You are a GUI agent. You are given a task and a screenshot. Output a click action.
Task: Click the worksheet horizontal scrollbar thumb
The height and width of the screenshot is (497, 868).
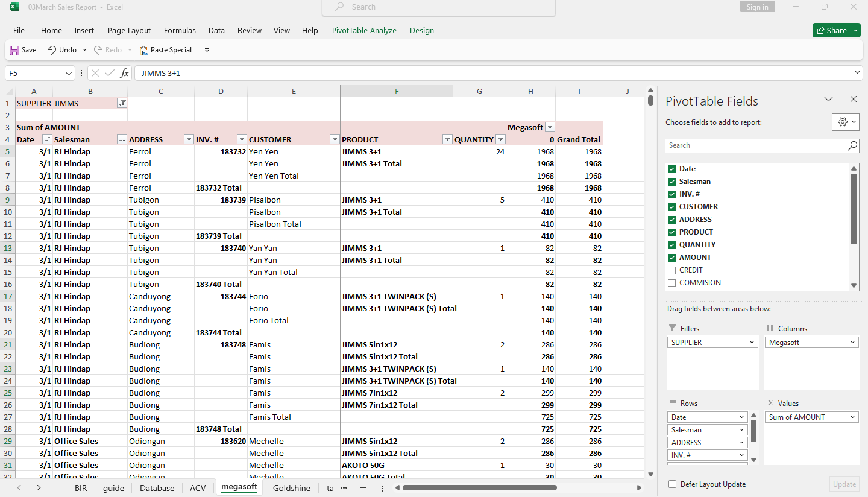coord(480,488)
